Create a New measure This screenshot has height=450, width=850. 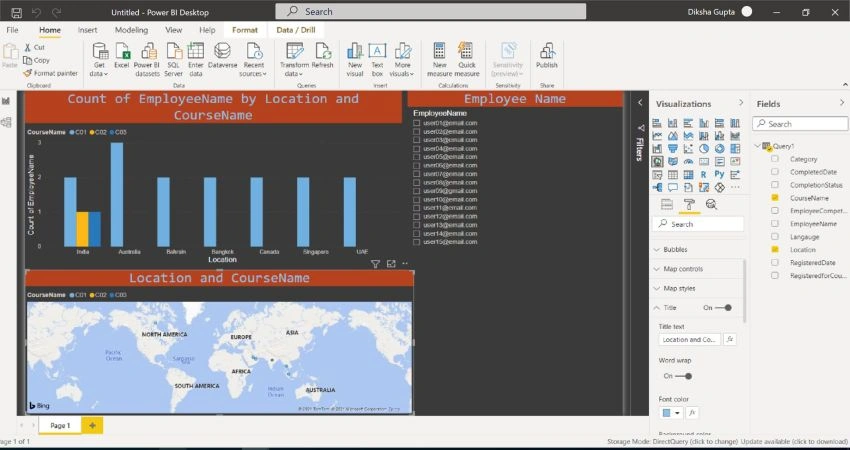[439, 60]
